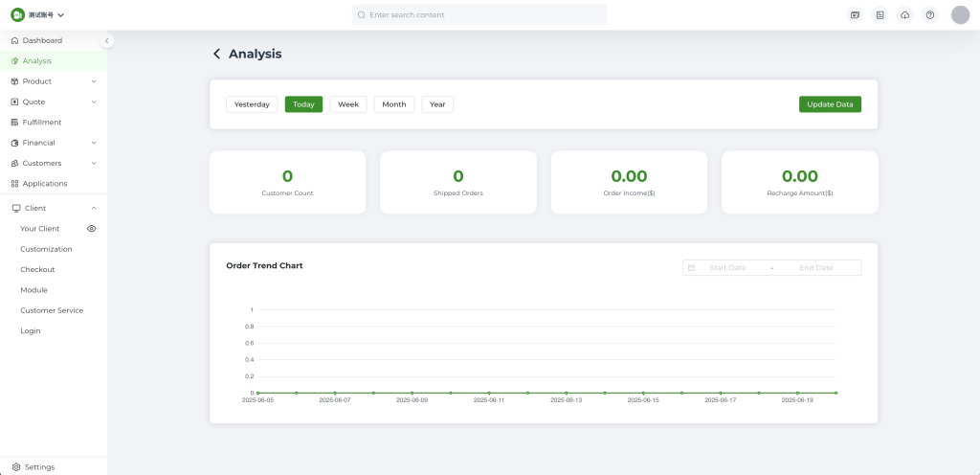Open the Fulfillment menu item
The width and height of the screenshot is (980, 475).
tap(42, 123)
